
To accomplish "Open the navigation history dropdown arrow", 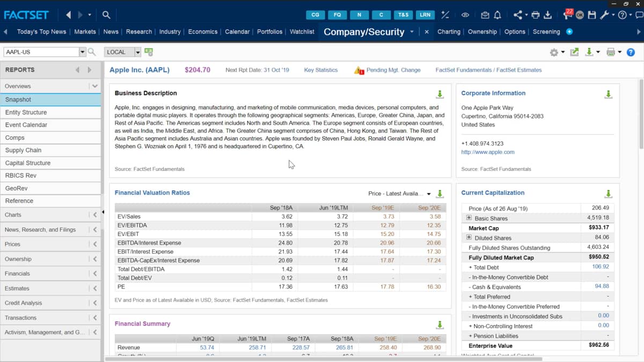I will point(90,15).
